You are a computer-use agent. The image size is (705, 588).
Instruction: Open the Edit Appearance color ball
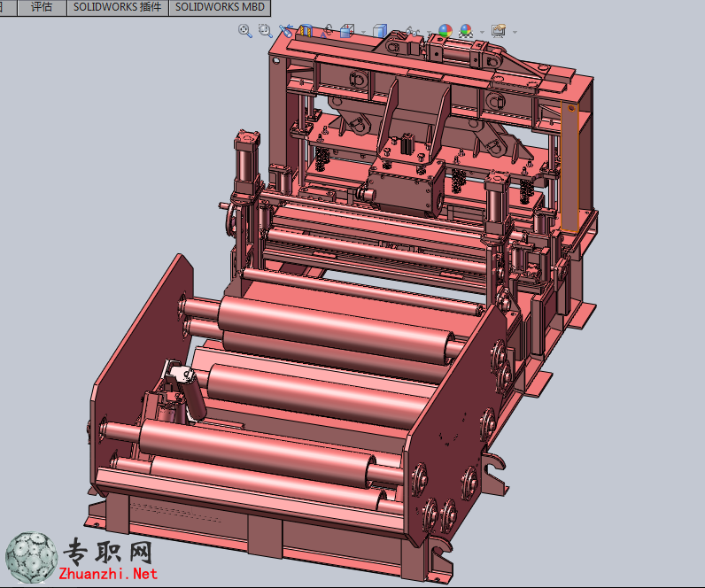445,31
